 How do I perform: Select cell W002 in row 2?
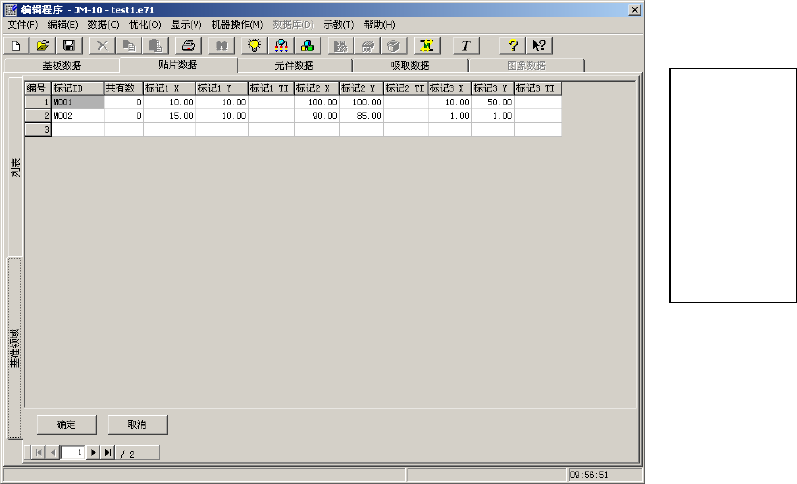point(78,116)
